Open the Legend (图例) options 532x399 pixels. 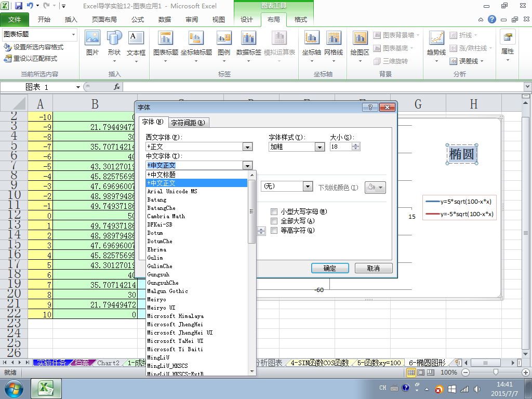pos(224,46)
